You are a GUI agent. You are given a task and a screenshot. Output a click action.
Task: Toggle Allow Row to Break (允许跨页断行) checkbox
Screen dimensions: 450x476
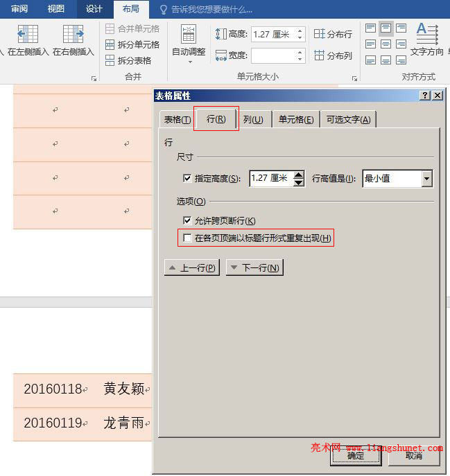point(187,220)
